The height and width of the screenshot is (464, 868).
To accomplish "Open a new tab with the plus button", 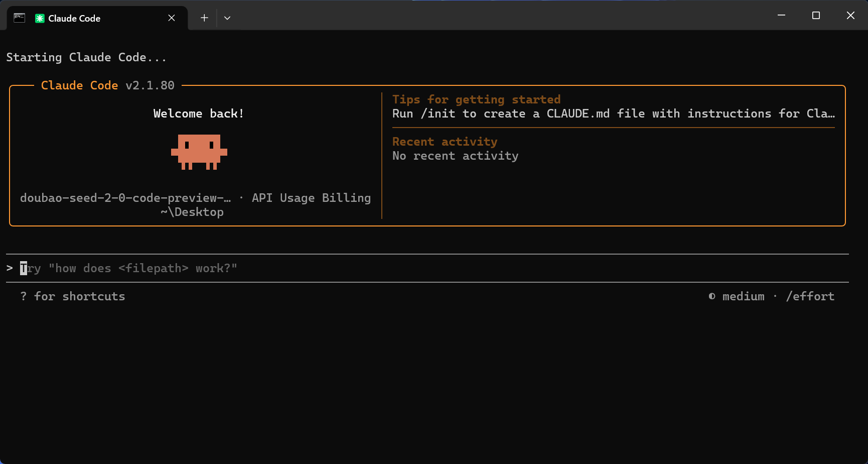I will [204, 18].
